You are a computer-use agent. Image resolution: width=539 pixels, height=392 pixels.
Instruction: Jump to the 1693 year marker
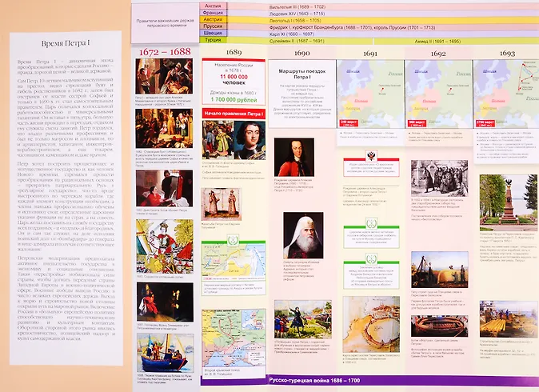505,53
